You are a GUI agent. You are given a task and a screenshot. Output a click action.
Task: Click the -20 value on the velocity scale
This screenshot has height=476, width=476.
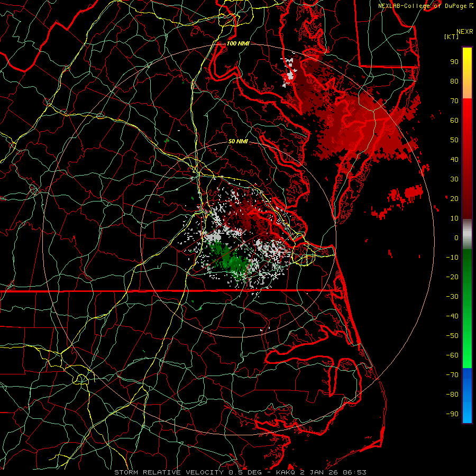point(452,277)
